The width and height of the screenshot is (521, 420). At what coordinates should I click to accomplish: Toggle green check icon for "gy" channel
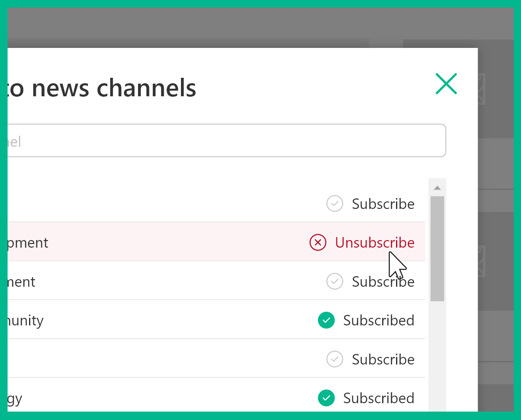(x=326, y=398)
